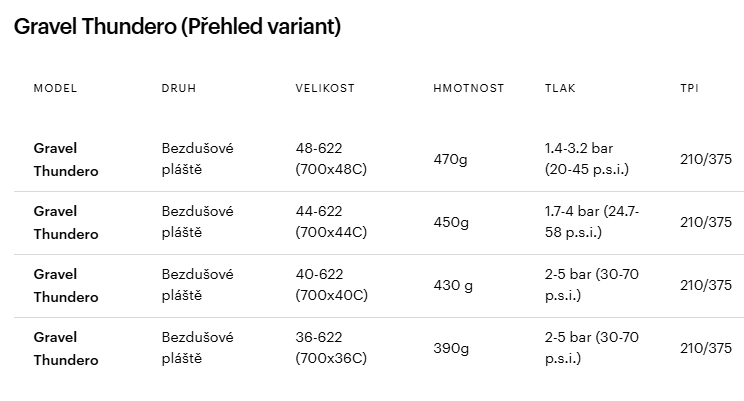The image size is (744, 401).
Task: Select the 36-622 (700x36C) size cell
Action: click(x=331, y=348)
